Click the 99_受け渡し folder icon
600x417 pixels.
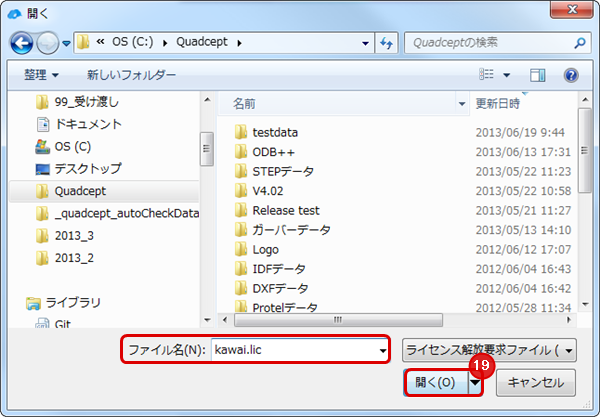(42, 102)
